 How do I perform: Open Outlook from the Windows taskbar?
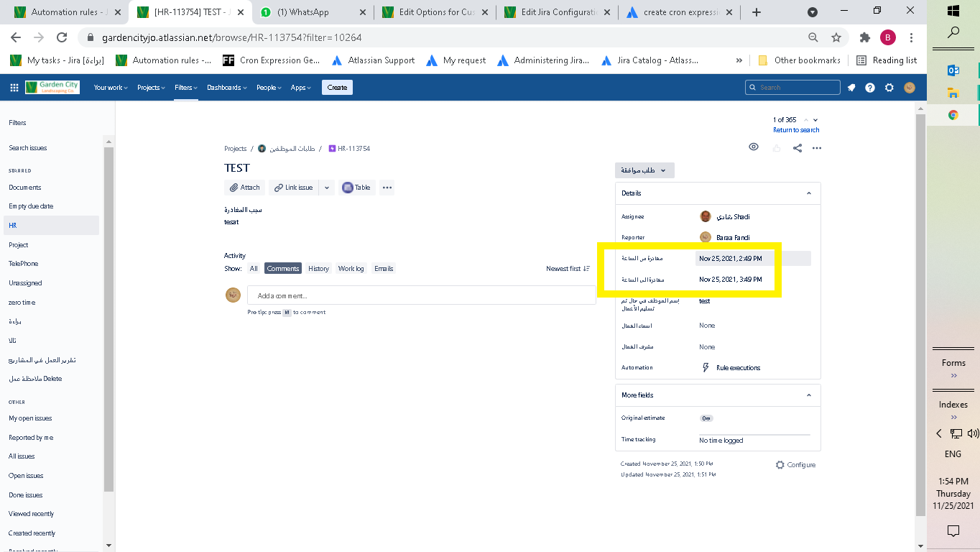click(953, 70)
